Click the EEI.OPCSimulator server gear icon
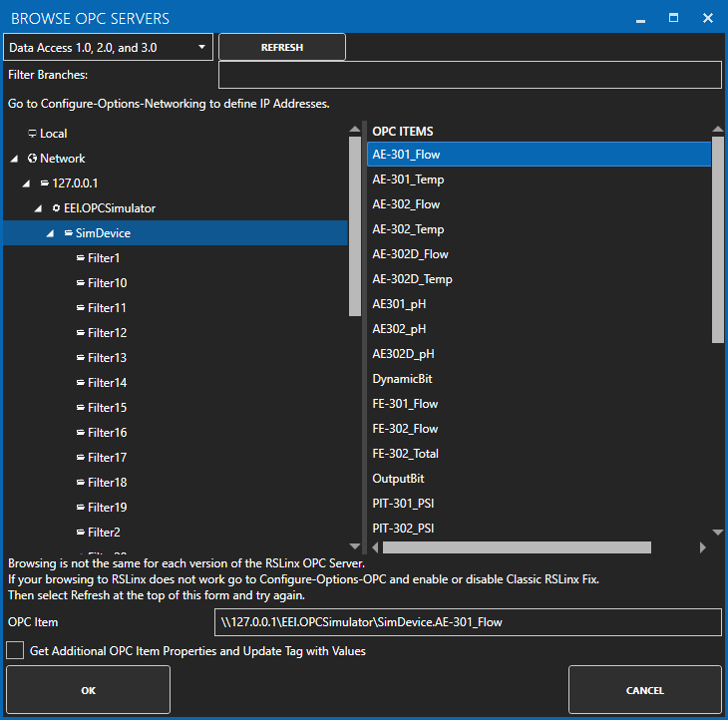The width and height of the screenshot is (728, 720). 56,208
